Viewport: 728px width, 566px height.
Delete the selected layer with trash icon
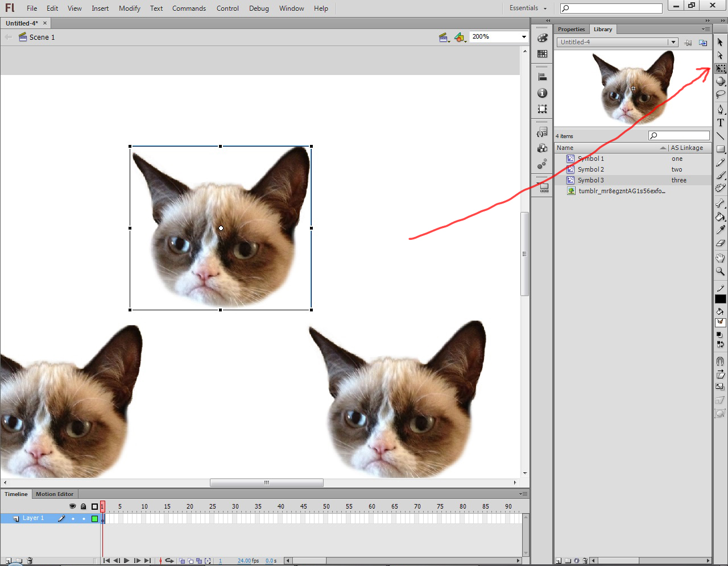tap(30, 561)
